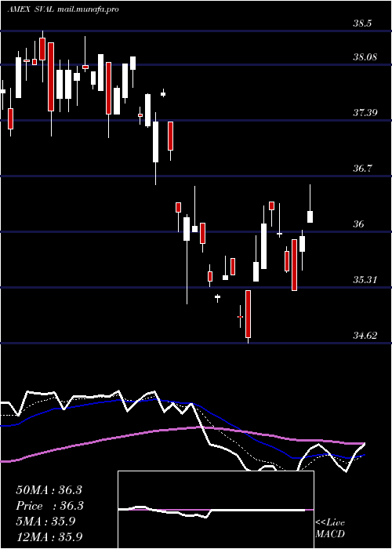Click the 36 price axis label
Image resolution: width=392 pixels, height=549 pixels.
click(x=359, y=224)
